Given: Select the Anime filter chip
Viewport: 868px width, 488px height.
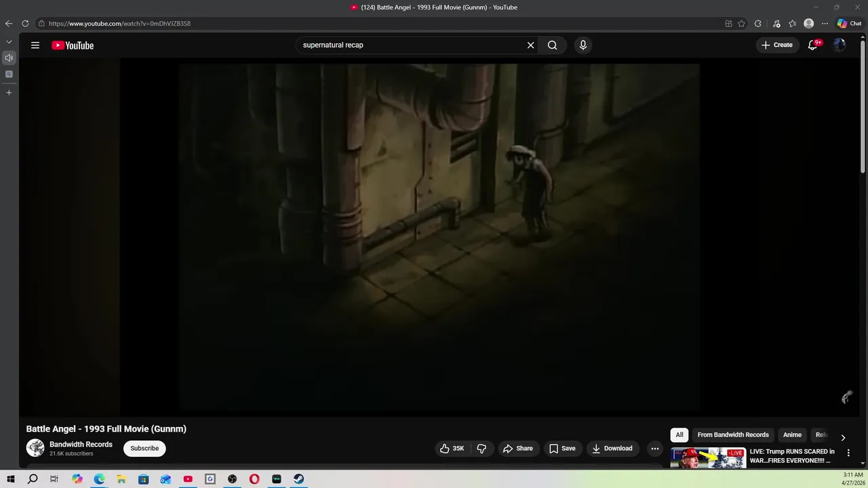Looking at the screenshot, I should click(792, 435).
